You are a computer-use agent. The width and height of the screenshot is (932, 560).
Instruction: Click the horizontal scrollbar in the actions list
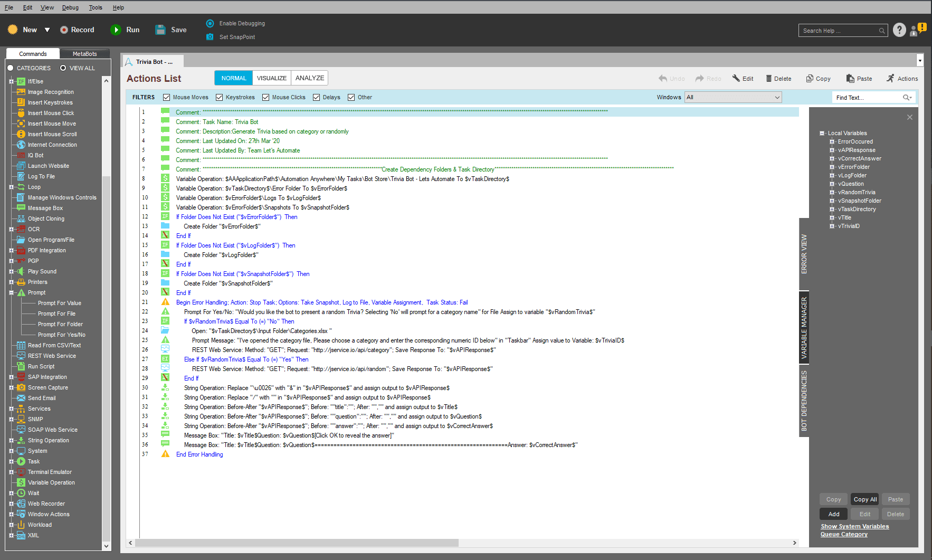coord(297,543)
